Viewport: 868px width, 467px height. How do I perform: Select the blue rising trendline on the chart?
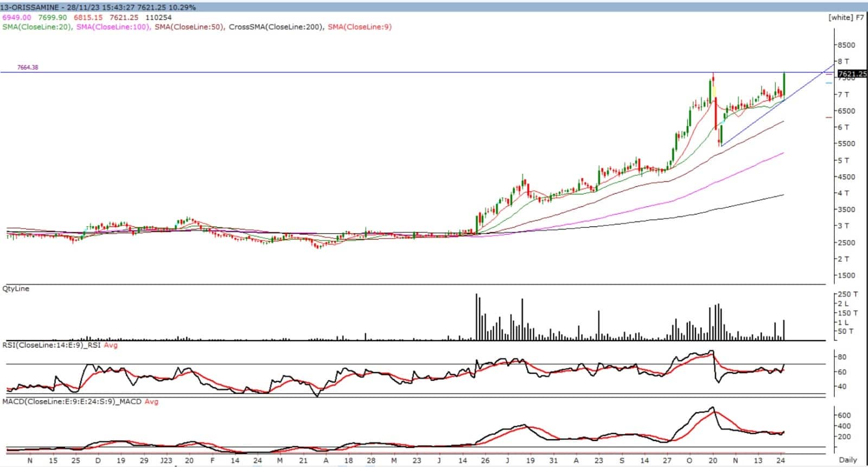[754, 122]
